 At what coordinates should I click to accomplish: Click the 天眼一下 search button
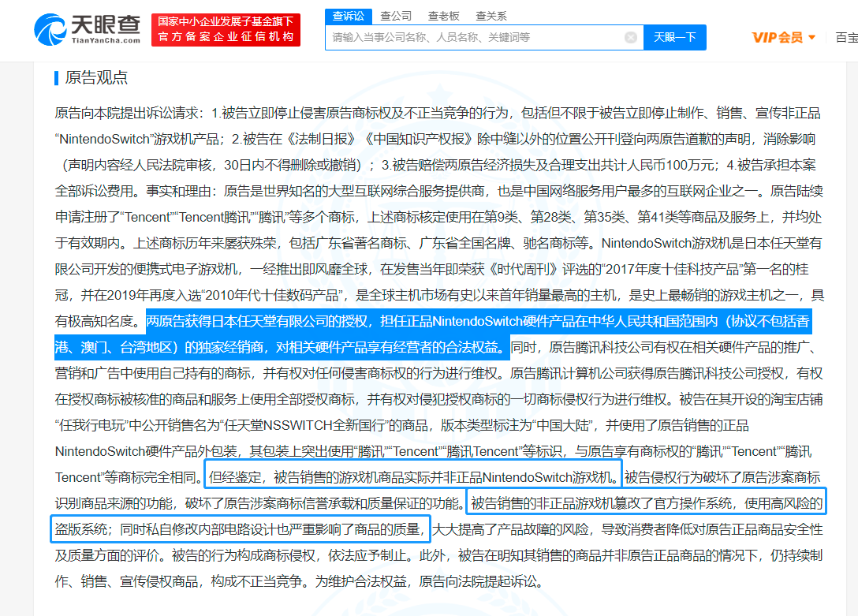675,37
